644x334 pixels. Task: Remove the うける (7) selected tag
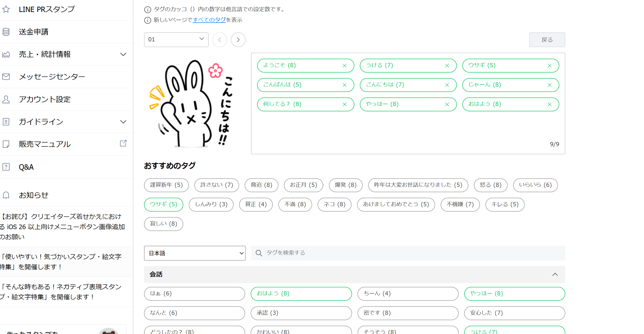[x=447, y=66]
